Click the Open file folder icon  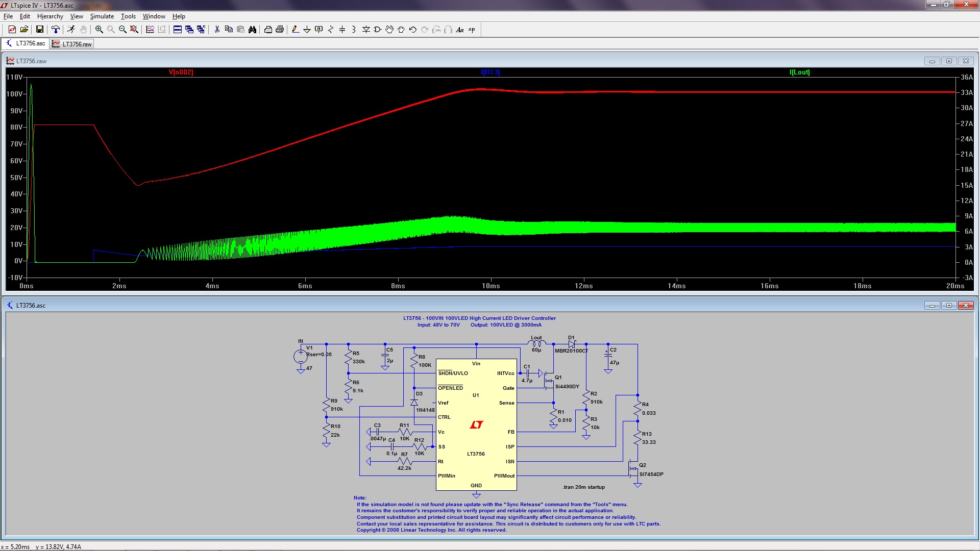[x=24, y=30]
